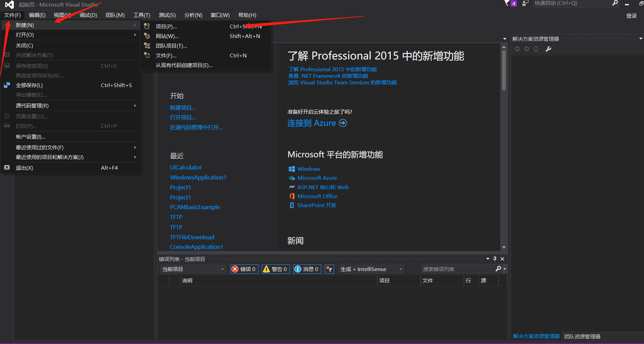Image resolution: width=644 pixels, height=344 pixels.
Task: Expand the Source Control submenu arrow
Action: click(x=135, y=105)
